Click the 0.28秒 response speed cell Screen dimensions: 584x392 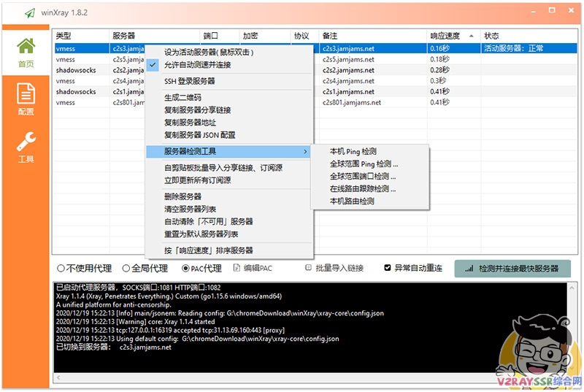[x=454, y=70]
